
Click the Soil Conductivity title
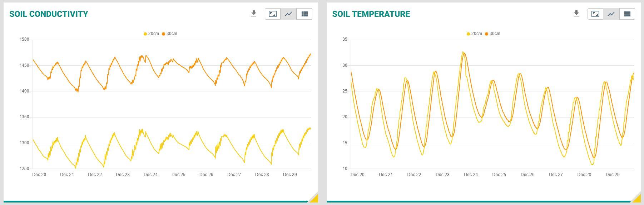tap(49, 14)
